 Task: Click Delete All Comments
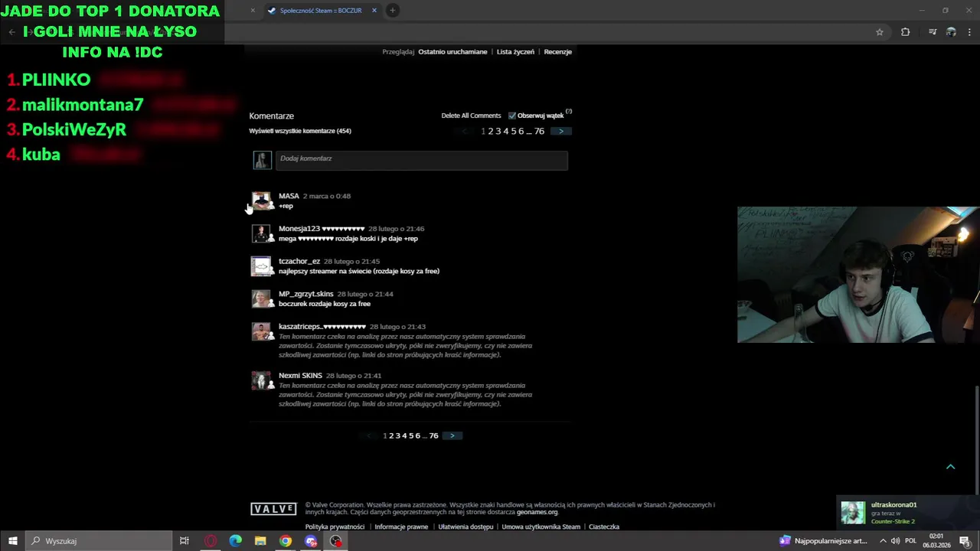[x=471, y=116]
